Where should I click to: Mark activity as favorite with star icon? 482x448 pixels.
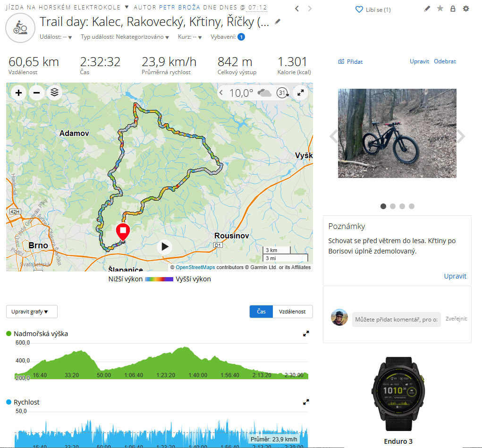[440, 8]
